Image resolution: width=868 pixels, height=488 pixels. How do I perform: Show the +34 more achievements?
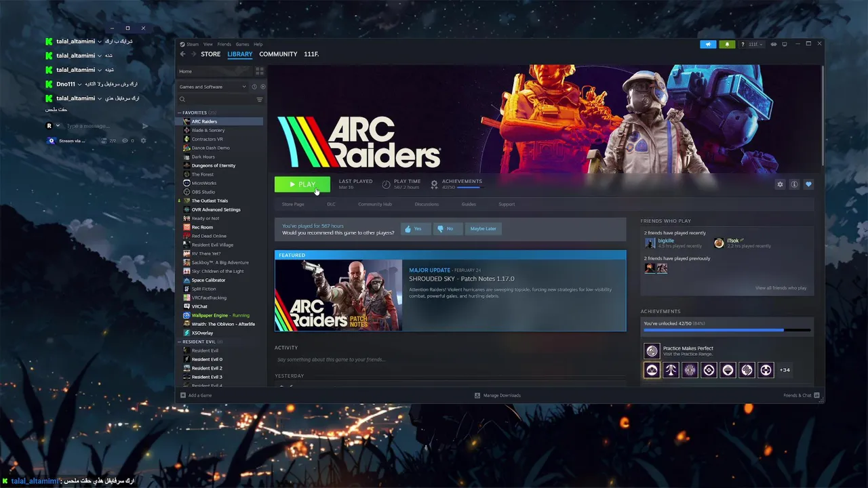coord(785,370)
